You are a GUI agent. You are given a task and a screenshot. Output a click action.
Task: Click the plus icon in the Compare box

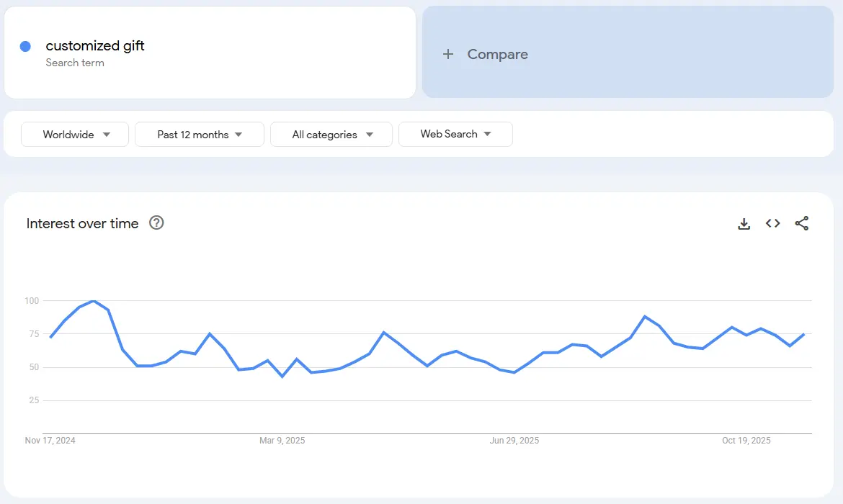point(448,53)
